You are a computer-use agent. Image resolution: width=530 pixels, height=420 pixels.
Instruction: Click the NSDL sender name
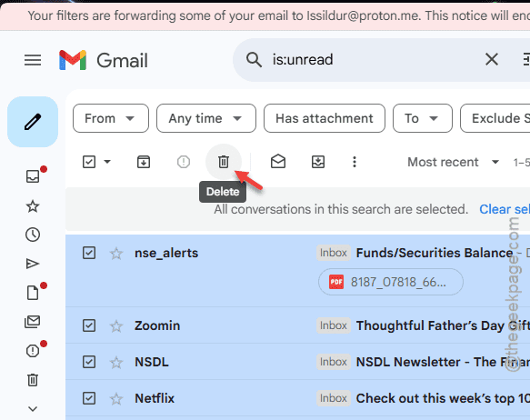click(152, 362)
